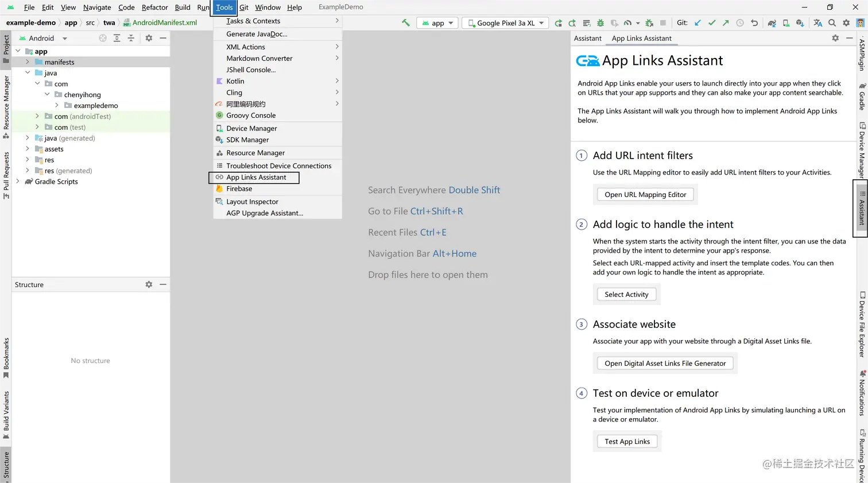868x483 pixels.
Task: Expand the assets folder
Action: tap(28, 149)
